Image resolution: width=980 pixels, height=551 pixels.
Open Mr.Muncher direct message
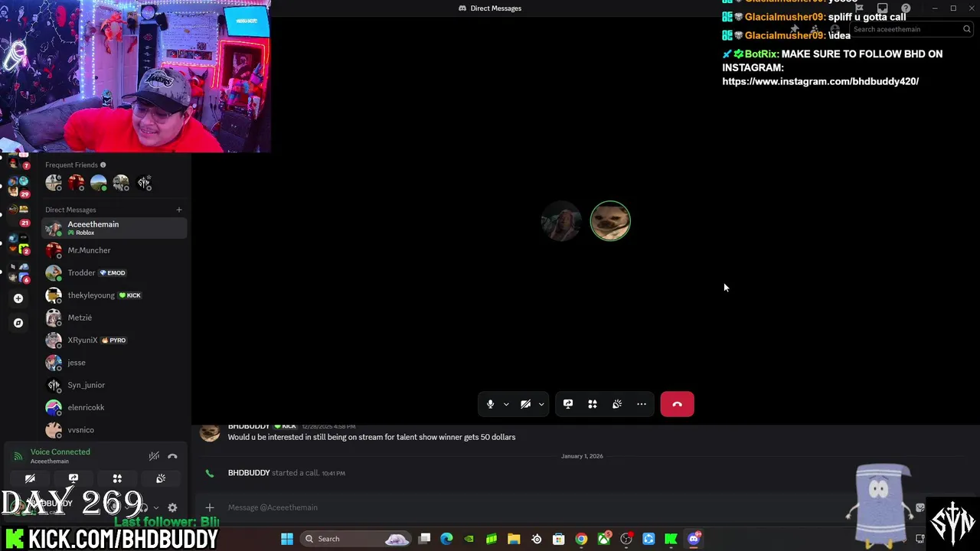pyautogui.click(x=114, y=250)
